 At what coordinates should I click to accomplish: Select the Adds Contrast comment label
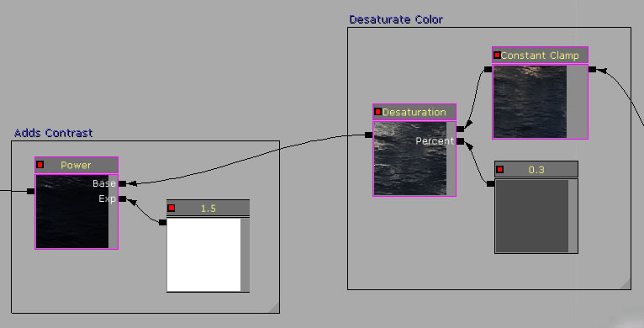(x=54, y=133)
